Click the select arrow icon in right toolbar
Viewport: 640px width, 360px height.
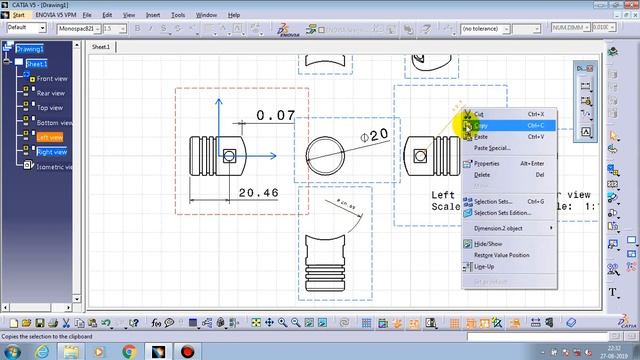click(613, 136)
